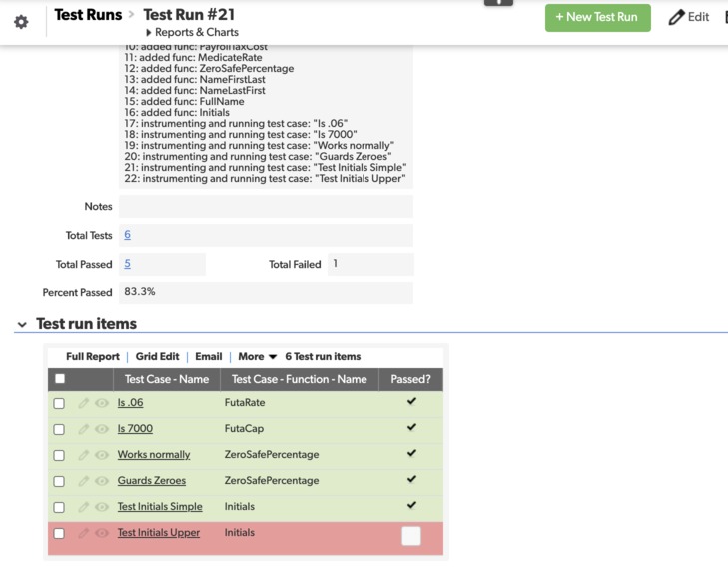Check the box for Guards Zeroes row

point(59,481)
